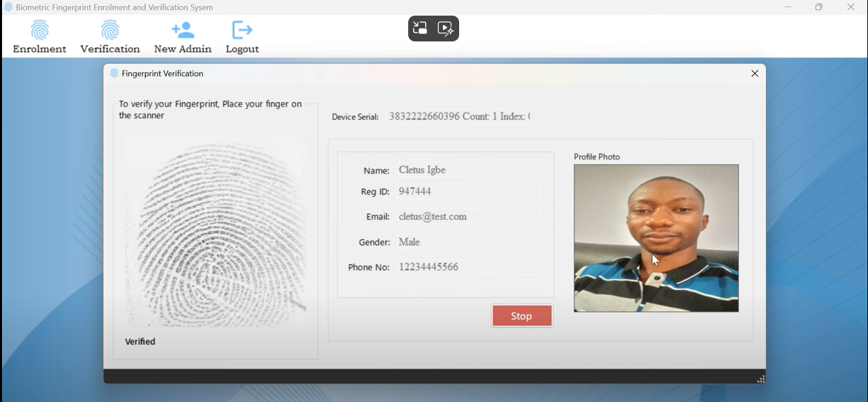The image size is (868, 402).
Task: Click the video sparkle overlay icon
Action: click(446, 29)
